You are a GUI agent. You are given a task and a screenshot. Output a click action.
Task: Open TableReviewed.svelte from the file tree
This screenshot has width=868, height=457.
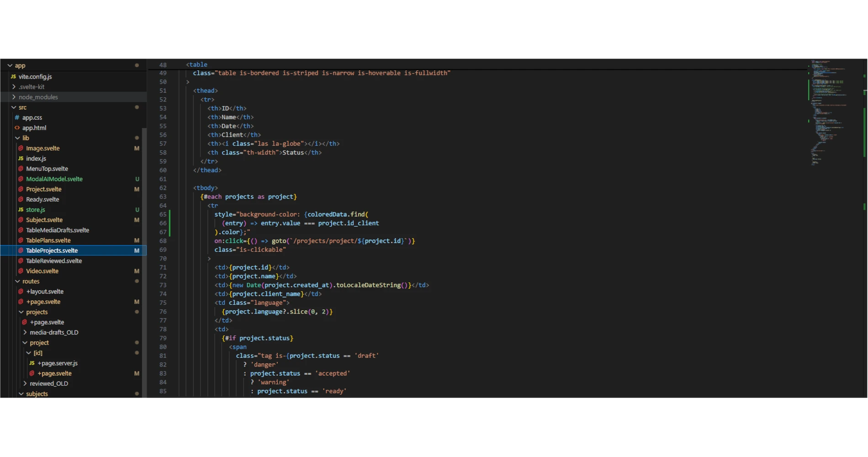tap(54, 261)
